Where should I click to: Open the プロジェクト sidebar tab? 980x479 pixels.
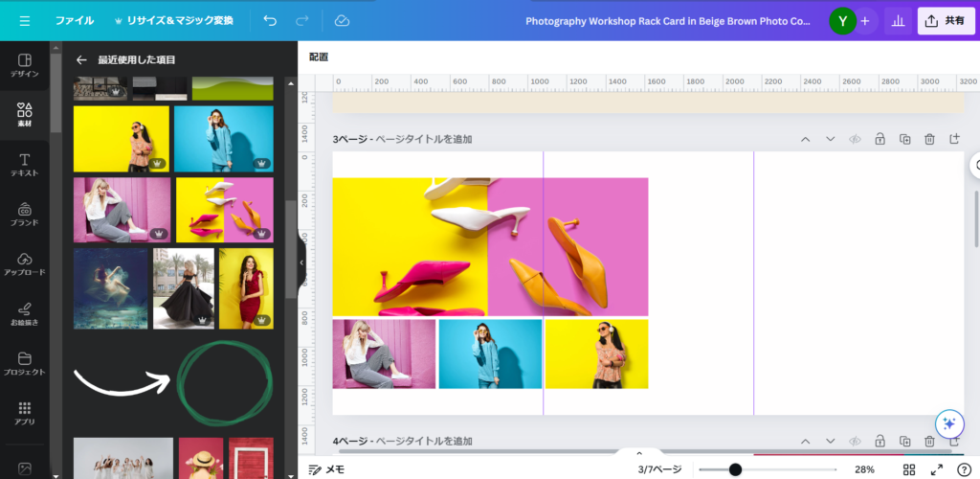point(24,364)
